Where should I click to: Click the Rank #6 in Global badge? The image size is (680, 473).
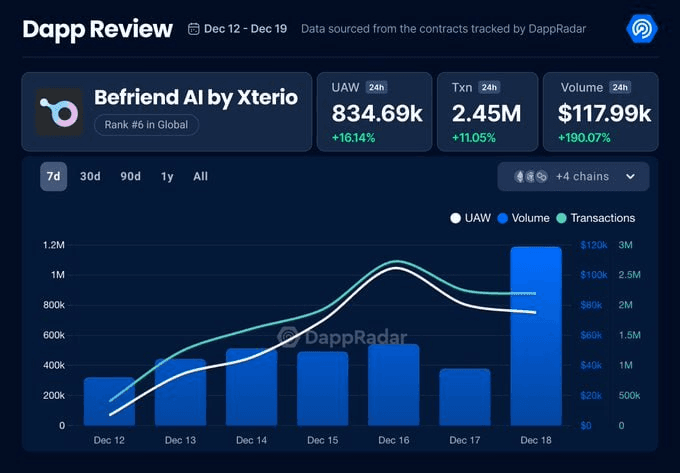coord(146,125)
